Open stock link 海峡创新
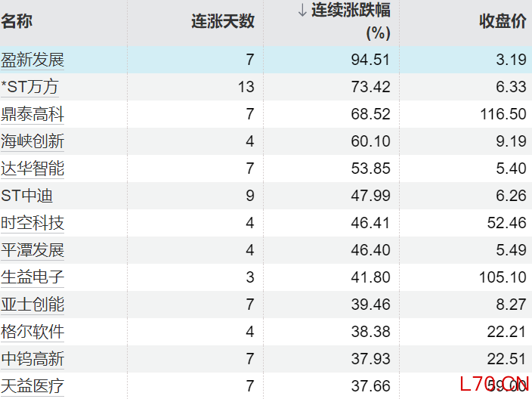Viewport: 532px width, 399px height. [32, 141]
